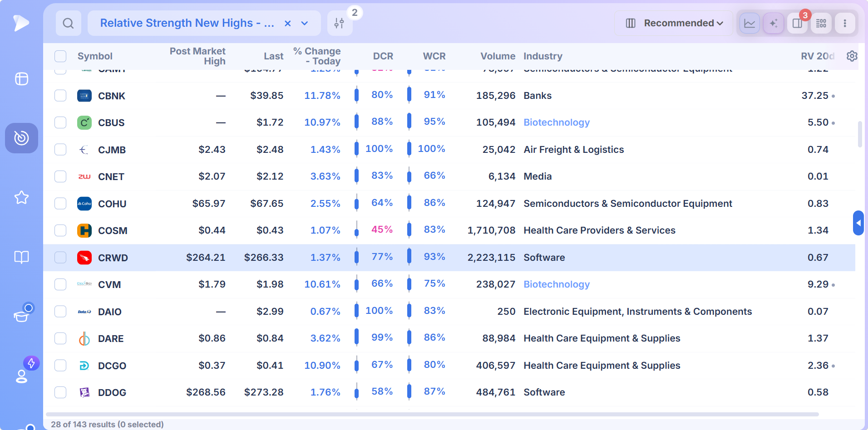The height and width of the screenshot is (430, 868).
Task: Click the COSM DCR range bar
Action: (x=356, y=230)
